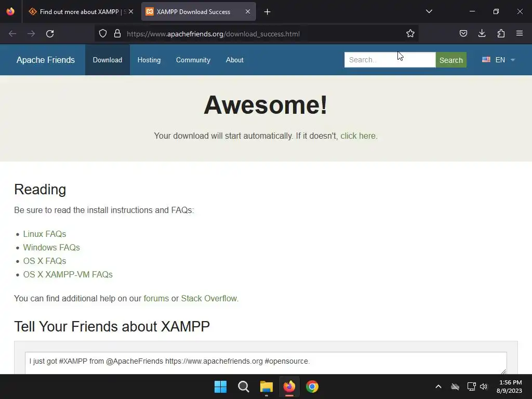The image size is (532, 399).
Task: Click the Firefox taskbar icon
Action: coord(289,387)
